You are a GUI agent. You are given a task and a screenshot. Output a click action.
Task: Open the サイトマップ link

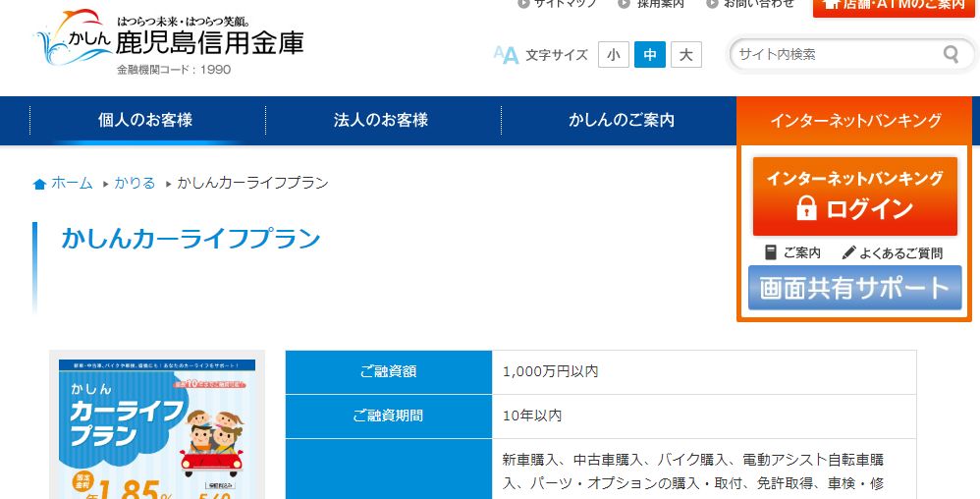click(558, 4)
